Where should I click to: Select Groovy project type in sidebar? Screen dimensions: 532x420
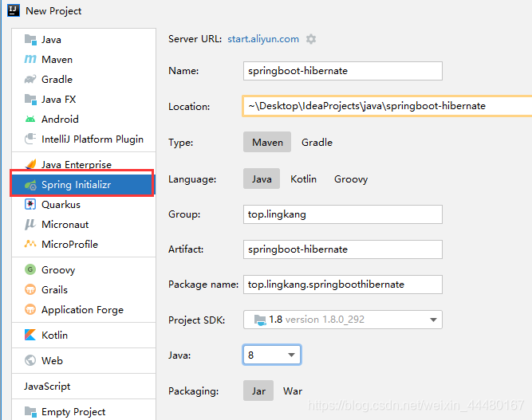coord(84,270)
